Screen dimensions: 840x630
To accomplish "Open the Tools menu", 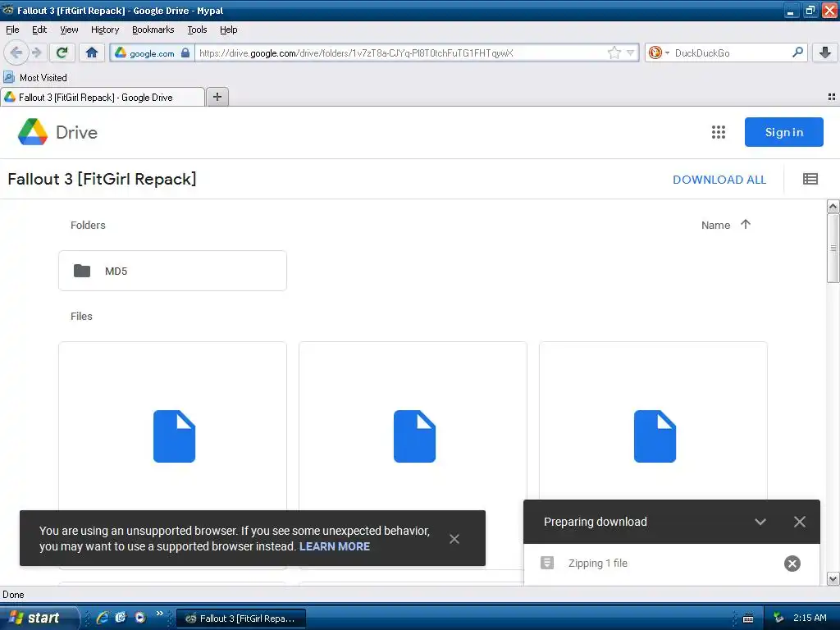I will click(197, 30).
